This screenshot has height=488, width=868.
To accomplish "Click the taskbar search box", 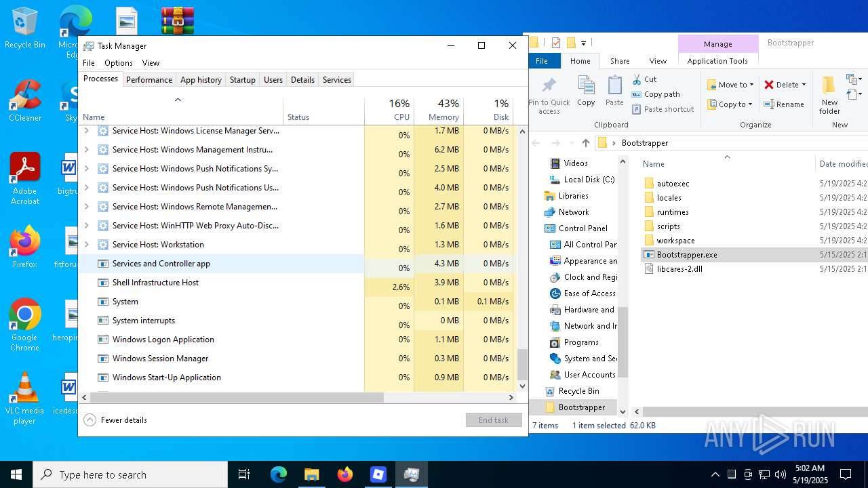I will 130,474.
